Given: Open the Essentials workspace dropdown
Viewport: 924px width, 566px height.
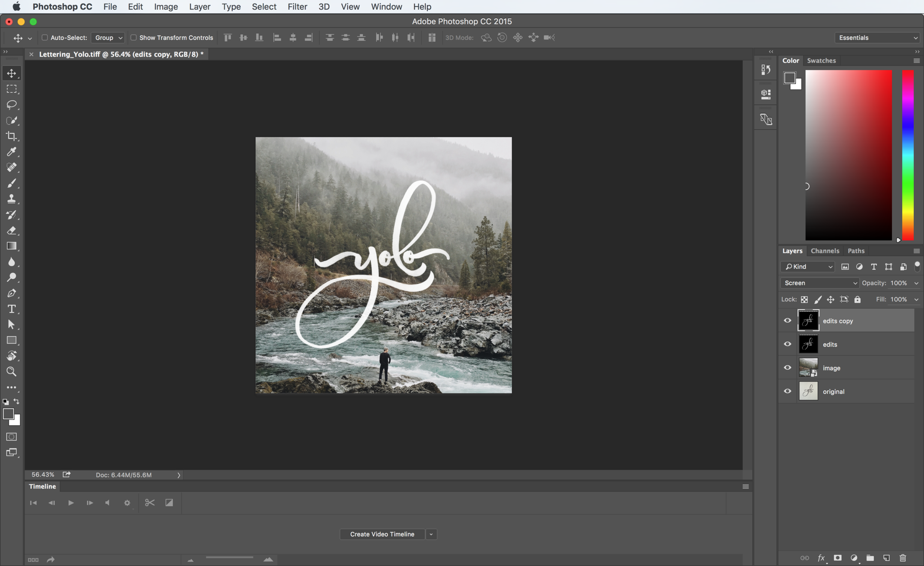Looking at the screenshot, I should (877, 37).
